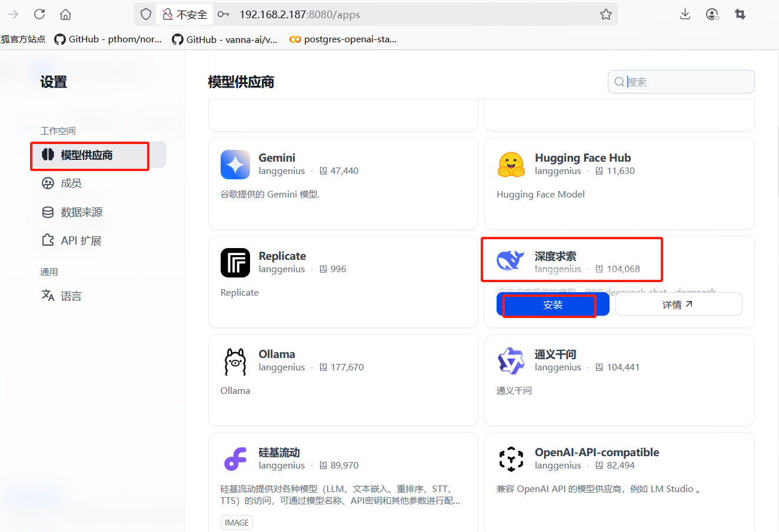Click the 硅基流动 card title
779x532 pixels.
click(x=279, y=452)
